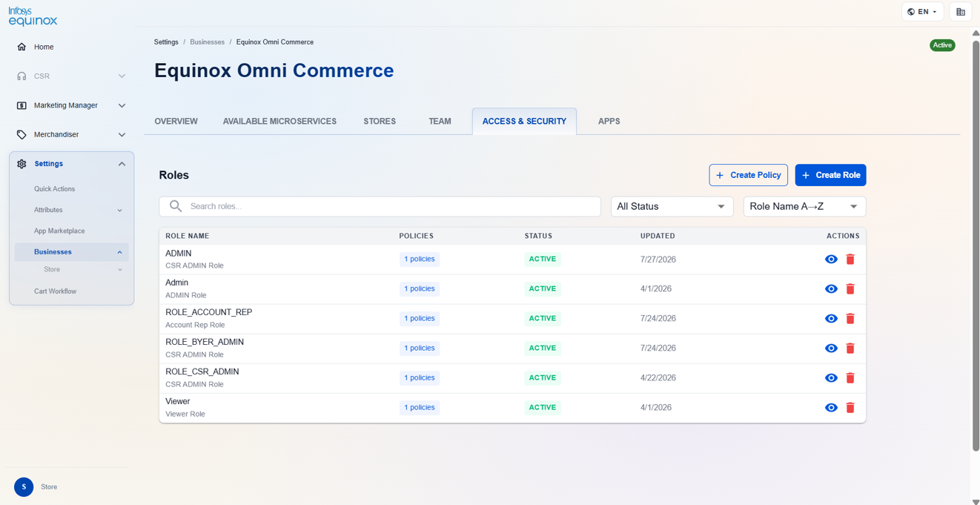Click the CSR headset icon

pyautogui.click(x=21, y=76)
